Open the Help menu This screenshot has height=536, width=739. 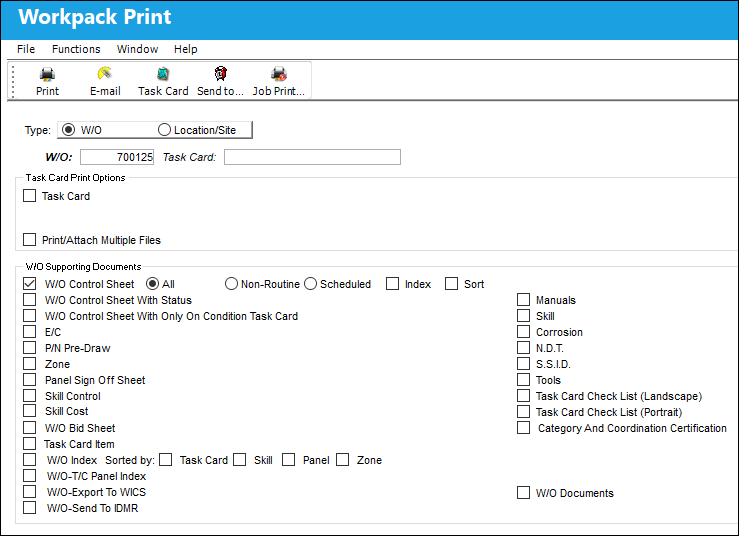(x=185, y=49)
